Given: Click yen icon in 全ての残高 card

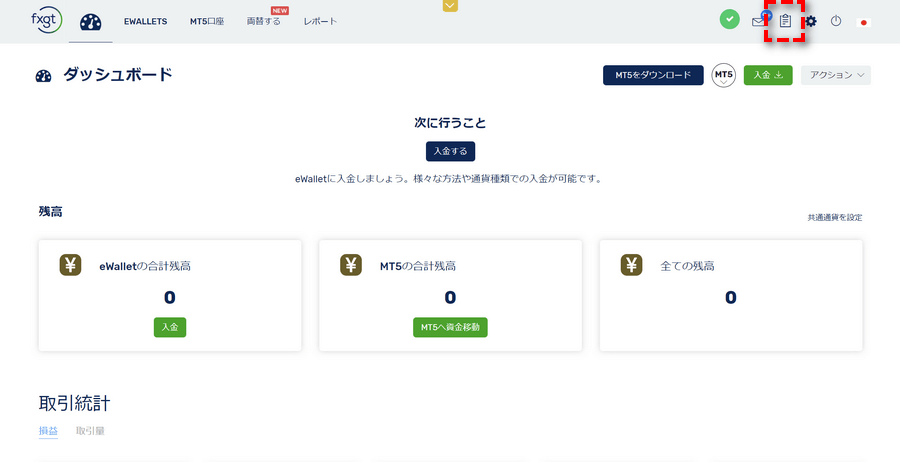Looking at the screenshot, I should click(631, 265).
